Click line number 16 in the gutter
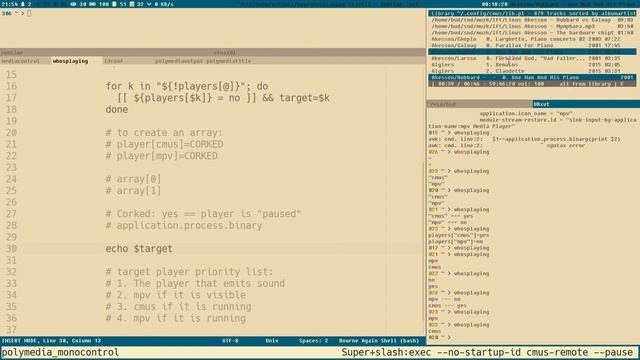640x360 pixels. coord(11,86)
